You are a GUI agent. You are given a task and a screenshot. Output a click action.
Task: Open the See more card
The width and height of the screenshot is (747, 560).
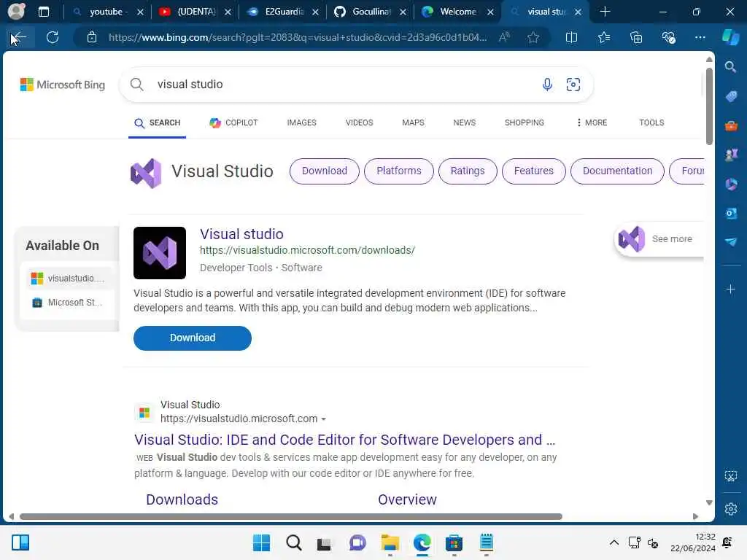tap(659, 239)
